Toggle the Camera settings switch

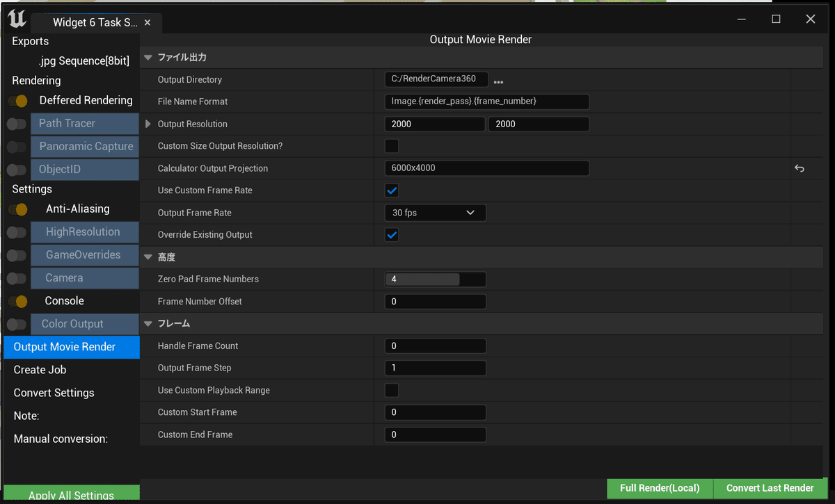(x=17, y=279)
